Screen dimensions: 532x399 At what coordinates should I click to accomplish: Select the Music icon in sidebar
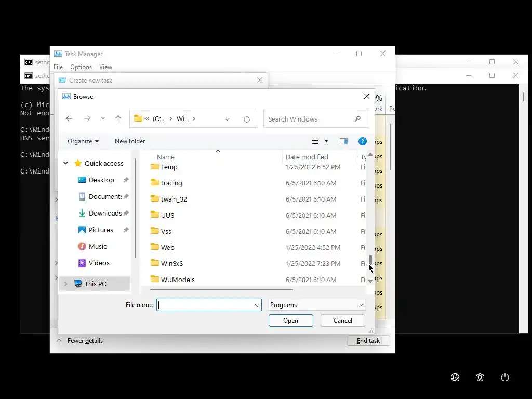(x=82, y=246)
